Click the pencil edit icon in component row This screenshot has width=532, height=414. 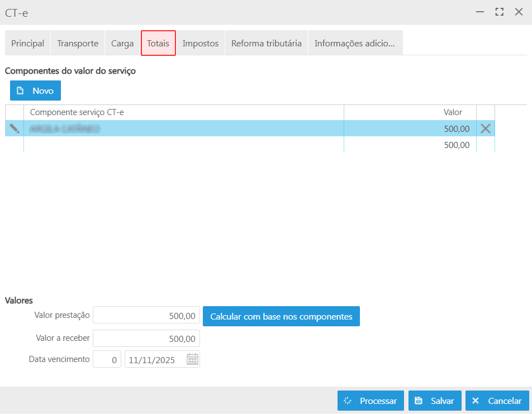[15, 129]
